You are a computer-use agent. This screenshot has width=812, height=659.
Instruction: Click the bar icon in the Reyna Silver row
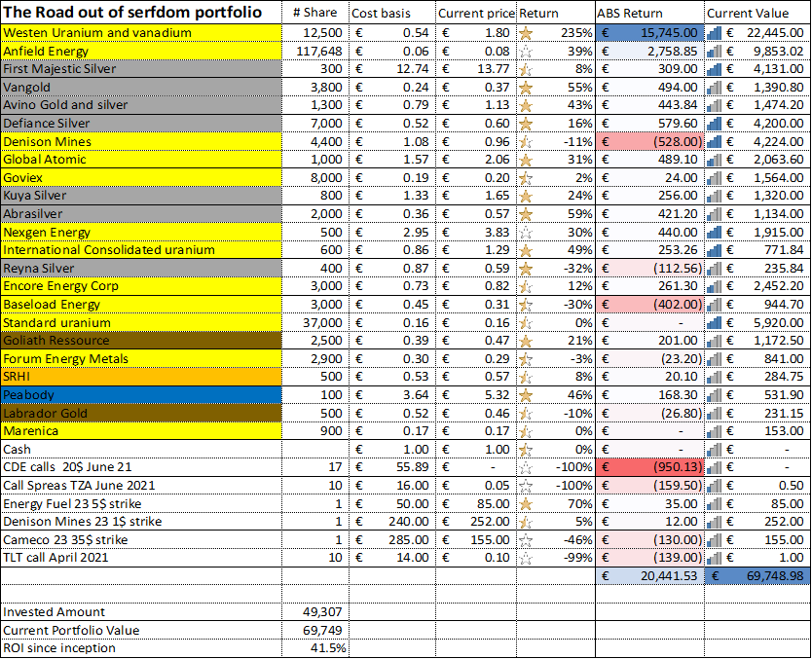coord(714,269)
